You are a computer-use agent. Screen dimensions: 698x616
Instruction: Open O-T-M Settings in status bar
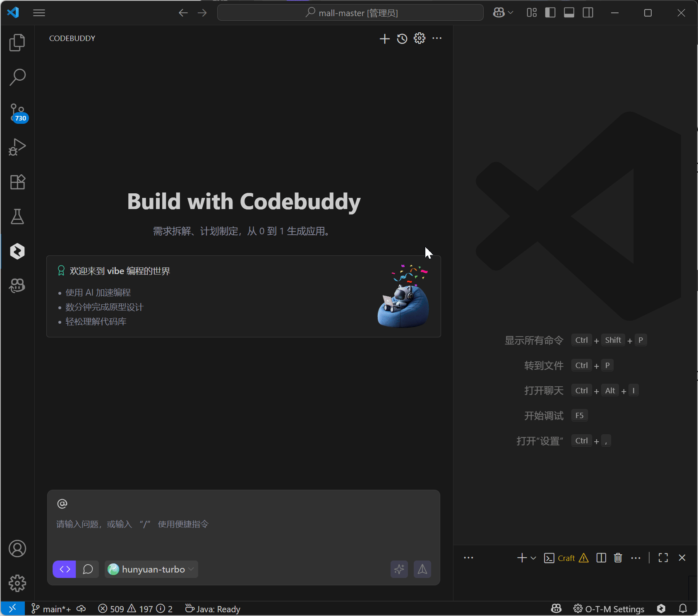click(x=609, y=609)
